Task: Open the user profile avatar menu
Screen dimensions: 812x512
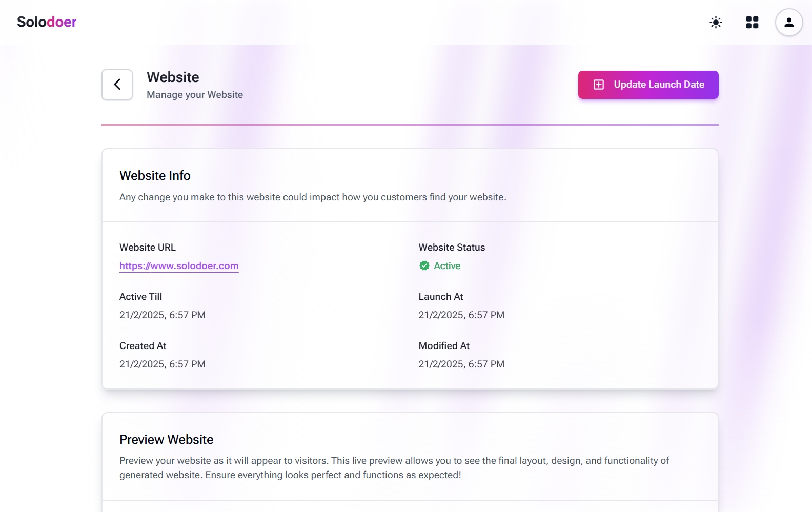Action: tap(788, 22)
